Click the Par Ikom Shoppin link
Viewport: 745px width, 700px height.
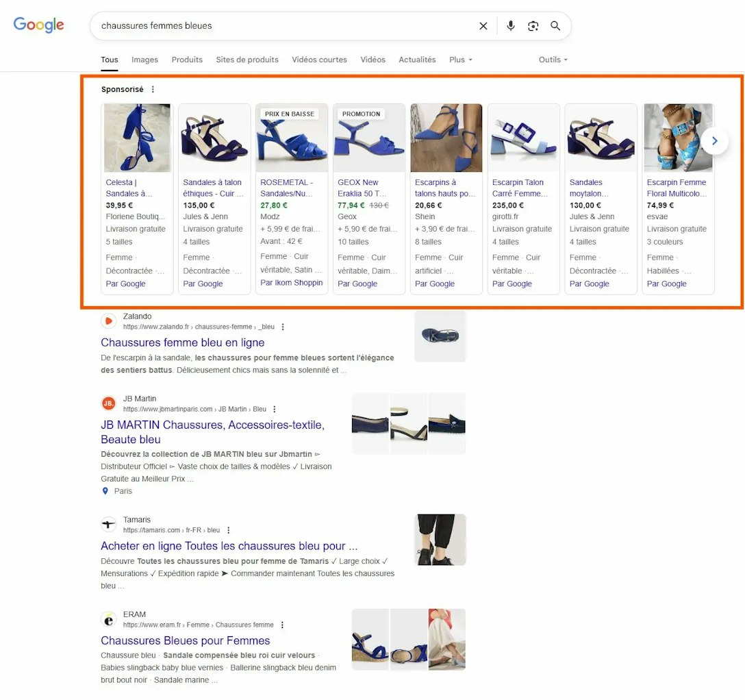291,282
